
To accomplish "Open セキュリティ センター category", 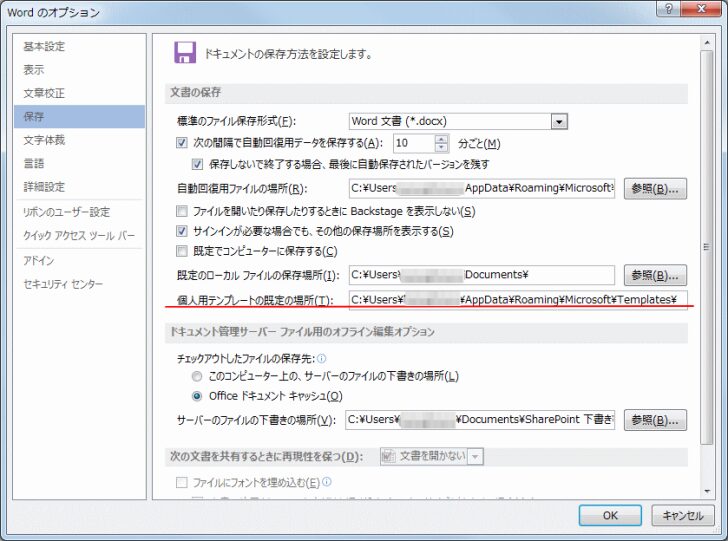I will tap(63, 284).
